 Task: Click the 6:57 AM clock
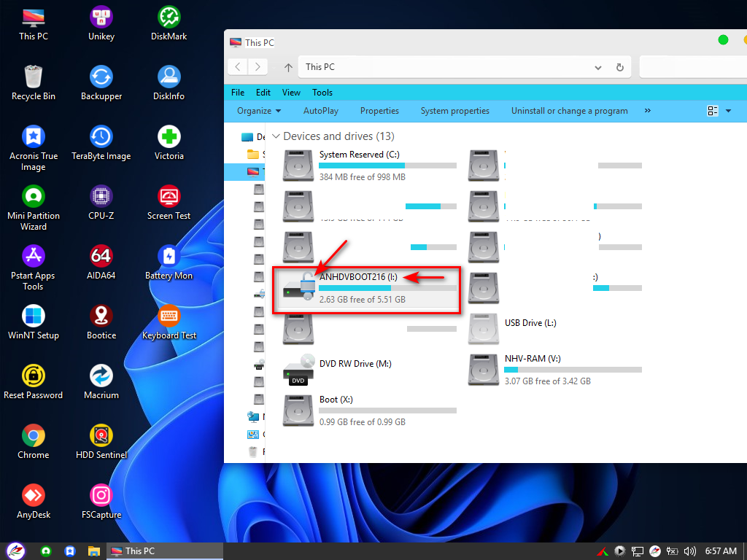pos(721,551)
